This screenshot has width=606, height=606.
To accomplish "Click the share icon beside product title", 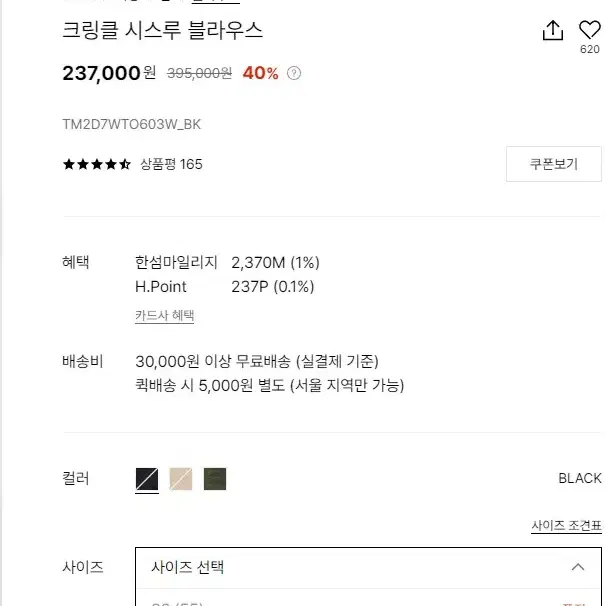I will [553, 30].
